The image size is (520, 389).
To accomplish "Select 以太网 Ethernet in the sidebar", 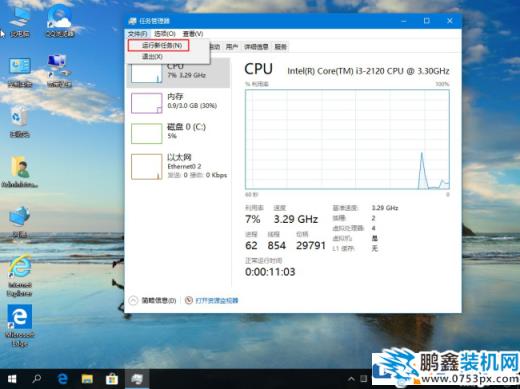I will [179, 166].
